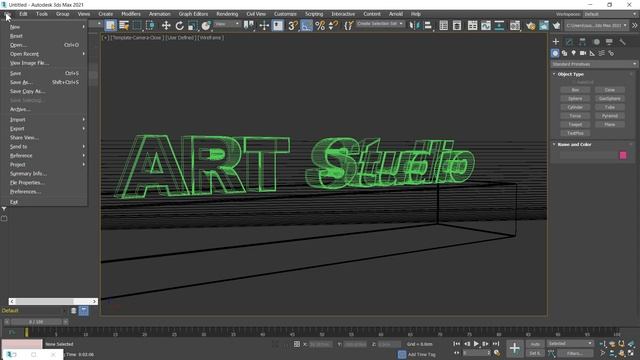
Task: Switch to the Hierarchy panel tab
Action: tap(582, 42)
